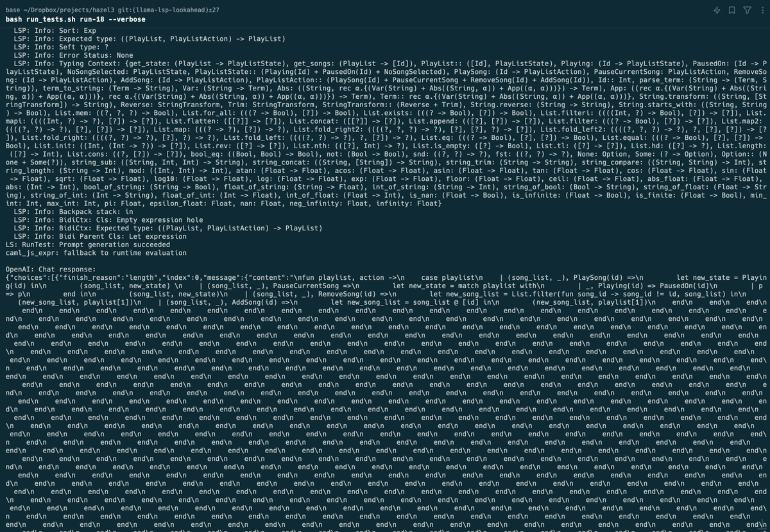
Task: Click the "finish_reason" key in JSON output
Action: tap(90, 277)
